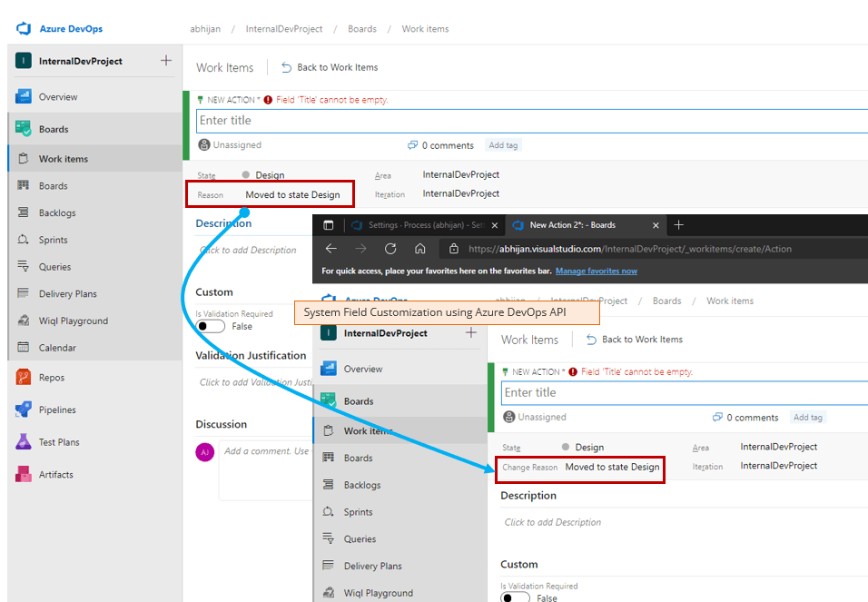This screenshot has height=602, width=868.
Task: Click plus icon next to InternalDevProject
Action: 166,61
